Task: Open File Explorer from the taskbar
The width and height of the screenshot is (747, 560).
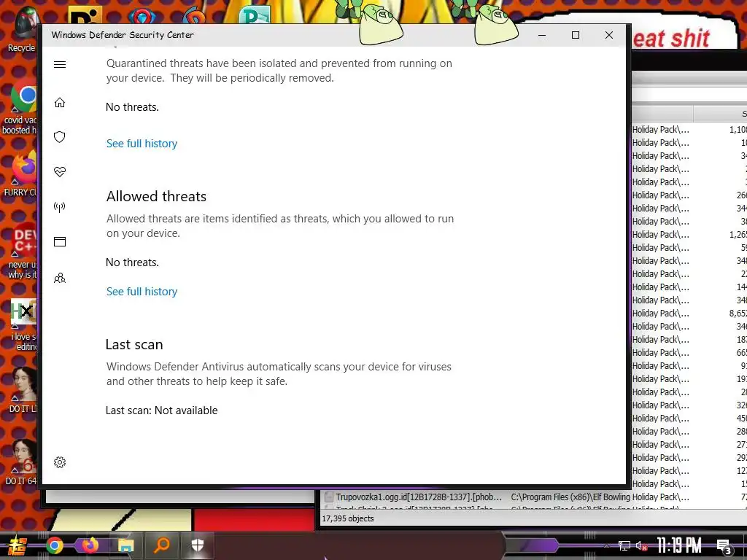Action: (x=125, y=545)
